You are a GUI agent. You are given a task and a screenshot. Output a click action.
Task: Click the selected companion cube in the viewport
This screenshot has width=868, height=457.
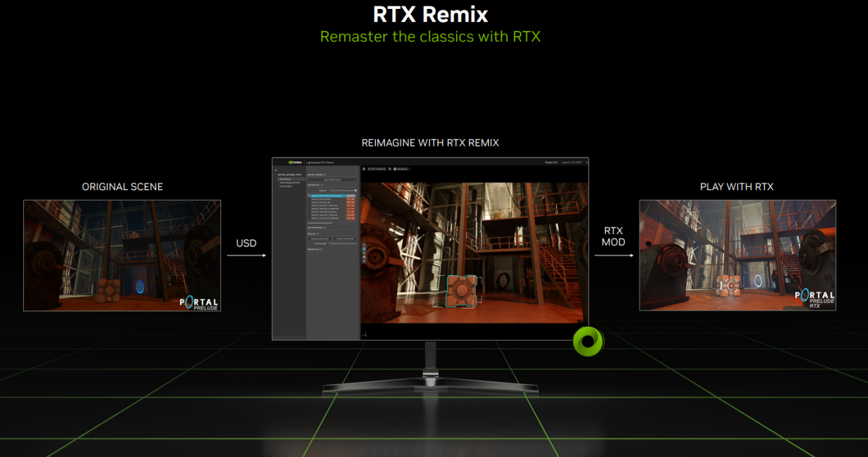click(x=461, y=289)
